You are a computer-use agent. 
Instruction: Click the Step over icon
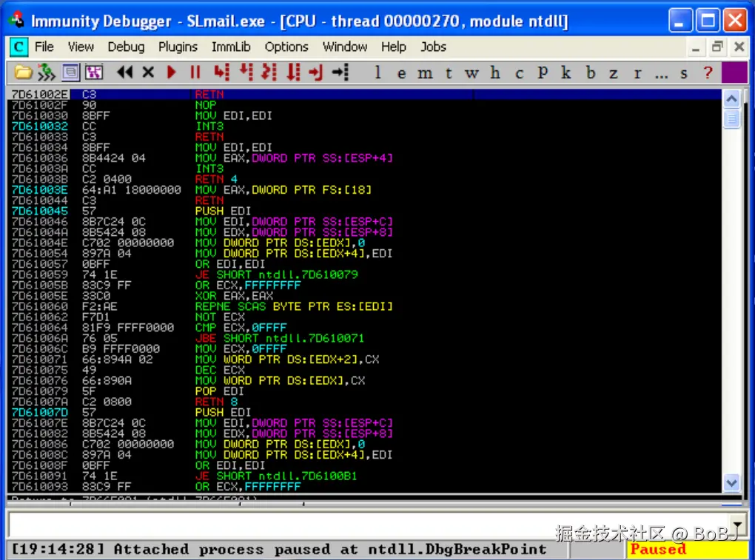click(246, 72)
